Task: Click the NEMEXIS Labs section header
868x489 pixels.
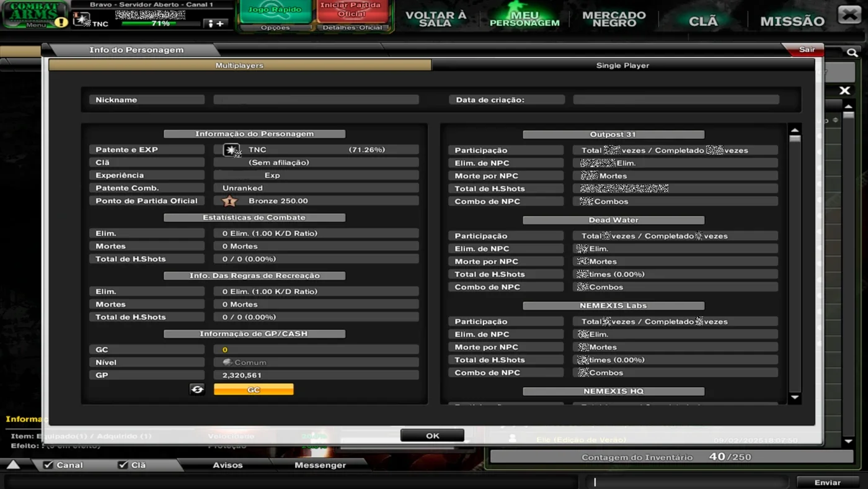Action: (x=613, y=305)
